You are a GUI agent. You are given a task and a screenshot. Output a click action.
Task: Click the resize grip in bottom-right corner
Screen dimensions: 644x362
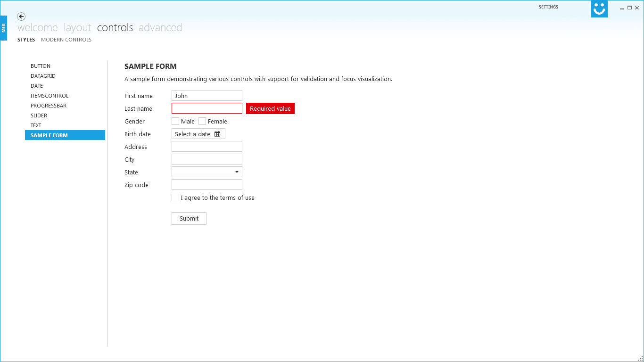[640, 358]
